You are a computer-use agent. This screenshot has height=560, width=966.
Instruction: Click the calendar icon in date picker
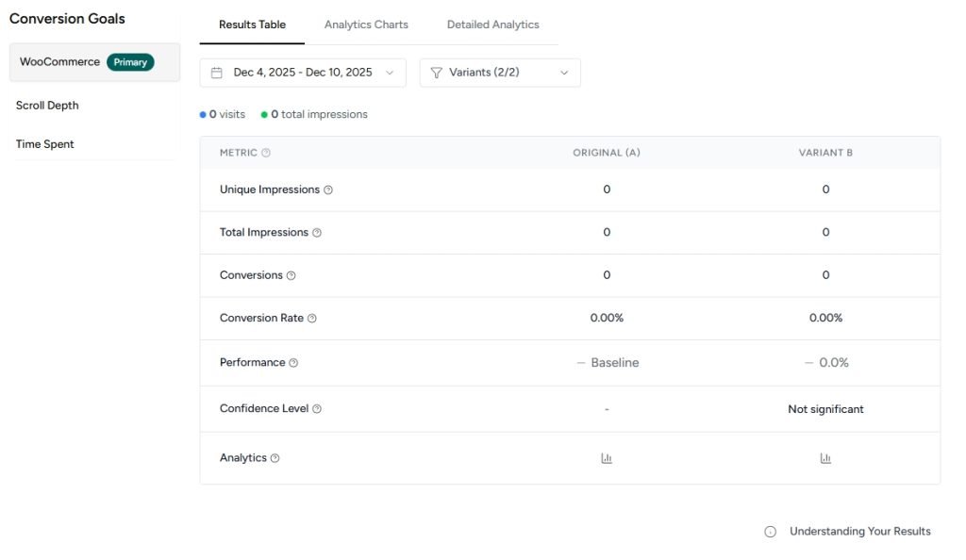(217, 73)
